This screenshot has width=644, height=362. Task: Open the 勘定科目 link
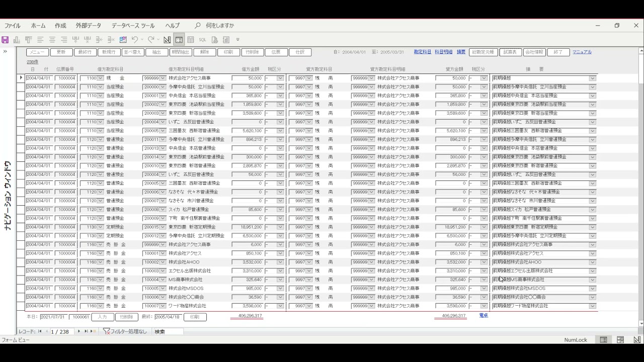click(423, 52)
